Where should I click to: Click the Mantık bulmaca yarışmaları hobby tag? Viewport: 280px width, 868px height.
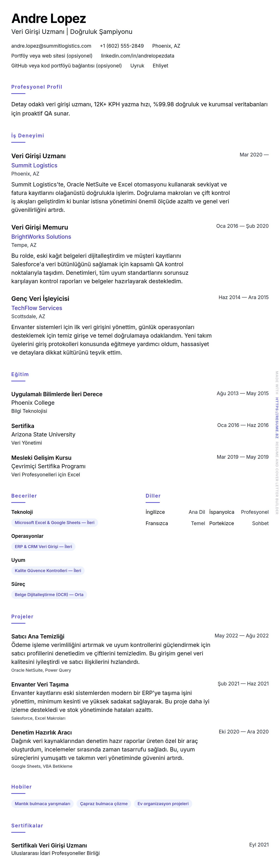click(42, 804)
